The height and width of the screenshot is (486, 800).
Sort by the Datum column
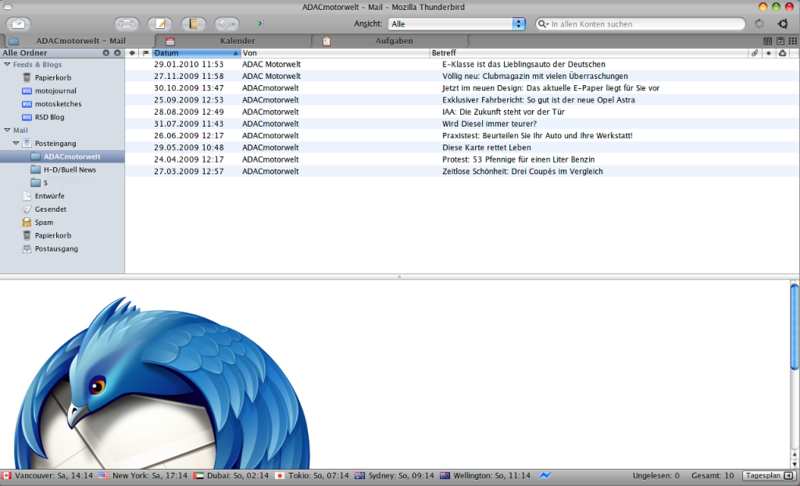pos(196,53)
